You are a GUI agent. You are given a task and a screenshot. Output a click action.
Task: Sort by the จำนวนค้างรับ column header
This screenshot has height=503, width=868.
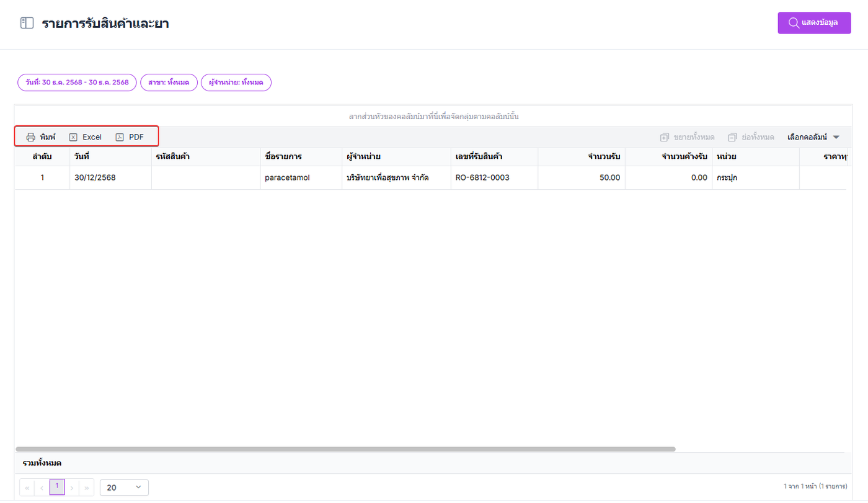tap(668, 157)
